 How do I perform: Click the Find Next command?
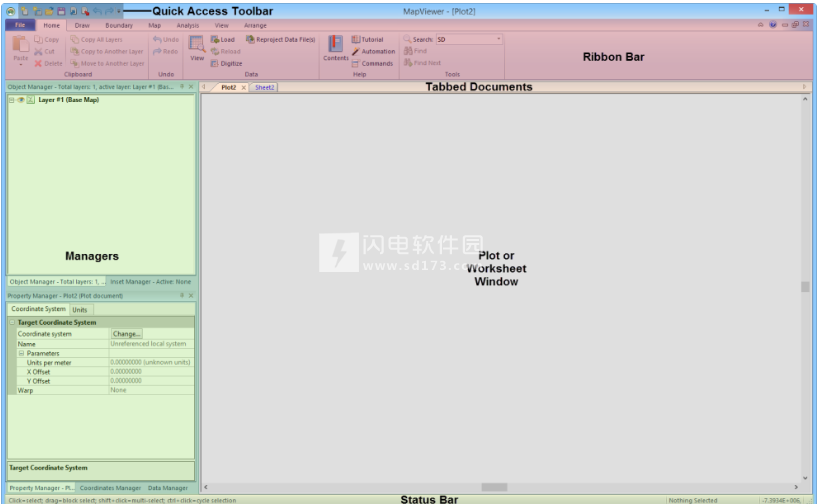point(422,63)
